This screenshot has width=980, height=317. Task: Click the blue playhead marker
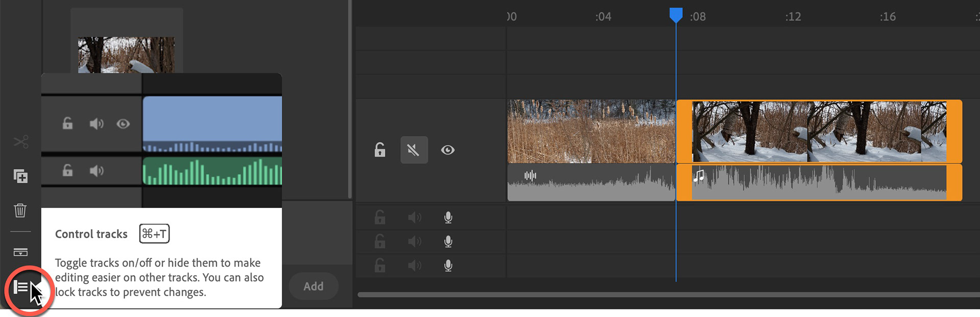pyautogui.click(x=676, y=15)
